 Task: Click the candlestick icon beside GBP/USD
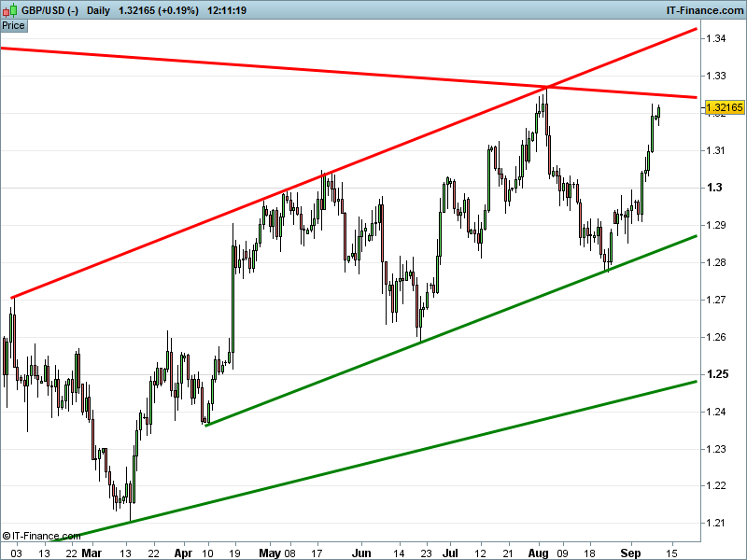pyautogui.click(x=10, y=9)
